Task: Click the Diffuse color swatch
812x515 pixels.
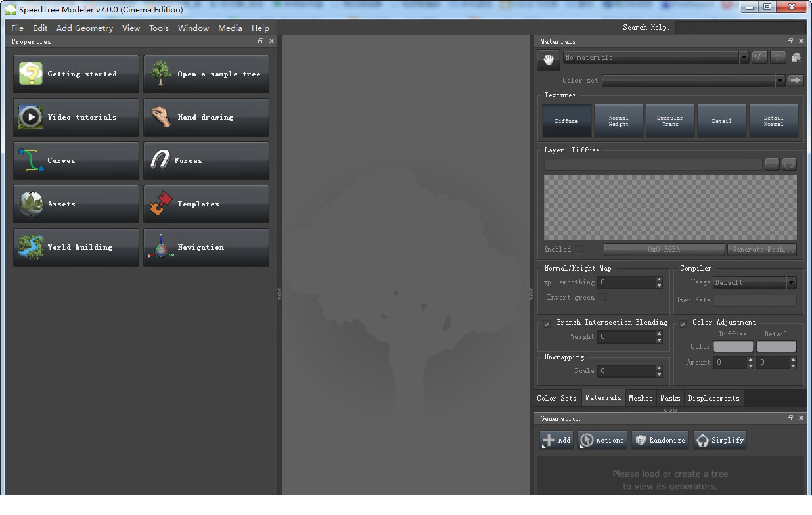Action: pos(733,346)
